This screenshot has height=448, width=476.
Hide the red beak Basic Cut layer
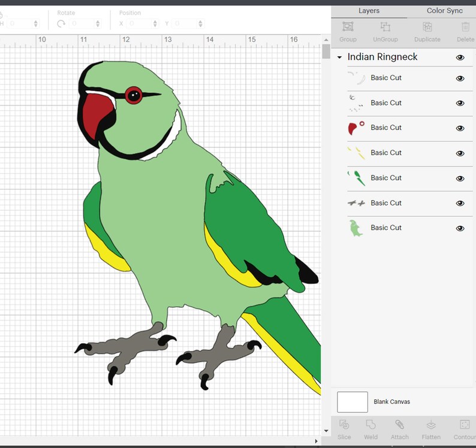pos(460,128)
